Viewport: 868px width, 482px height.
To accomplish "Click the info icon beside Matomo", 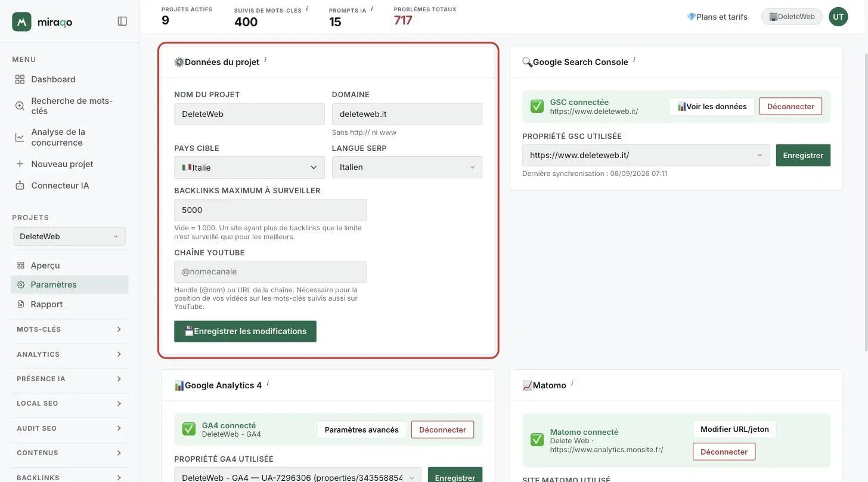I will coord(572,383).
